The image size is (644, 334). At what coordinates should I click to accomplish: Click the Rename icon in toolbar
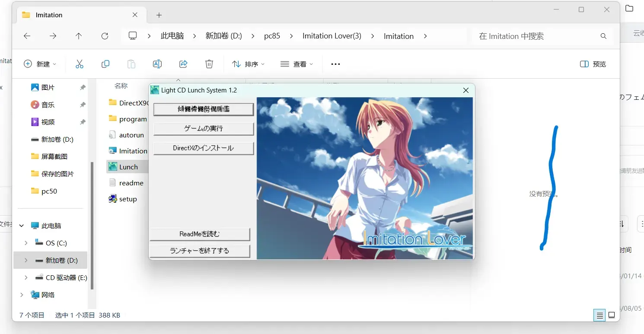point(157,64)
